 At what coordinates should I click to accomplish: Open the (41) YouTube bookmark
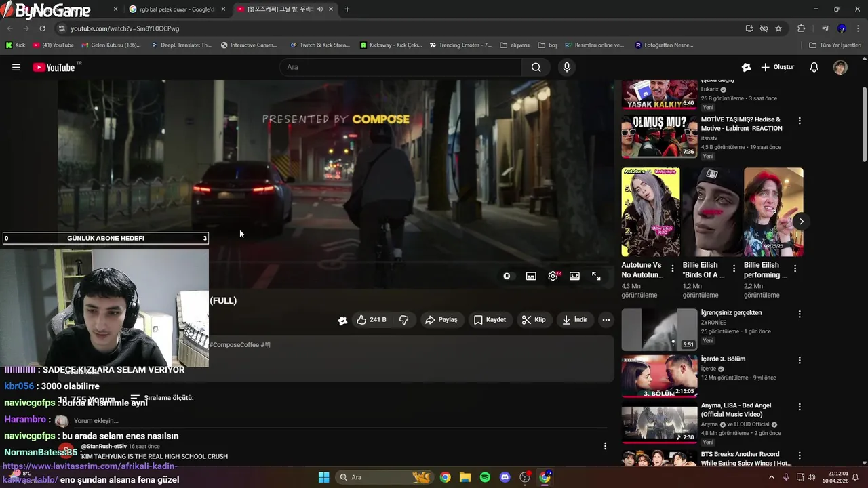[53, 45]
